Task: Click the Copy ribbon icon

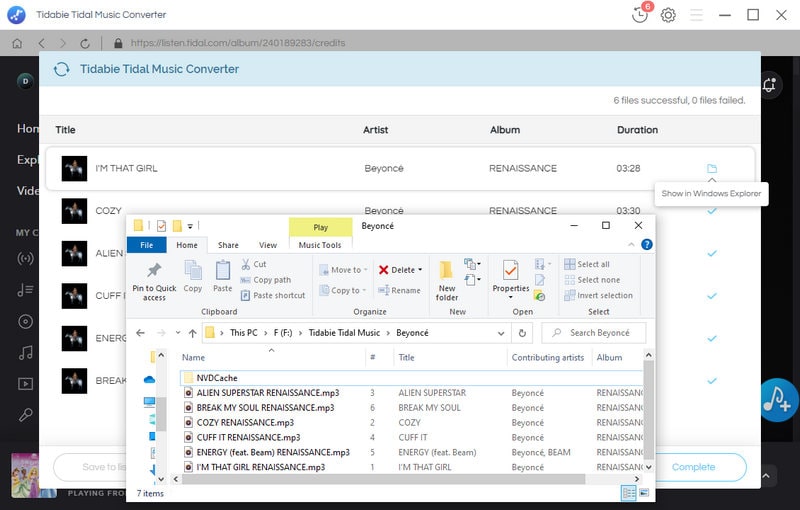Action: (193, 276)
